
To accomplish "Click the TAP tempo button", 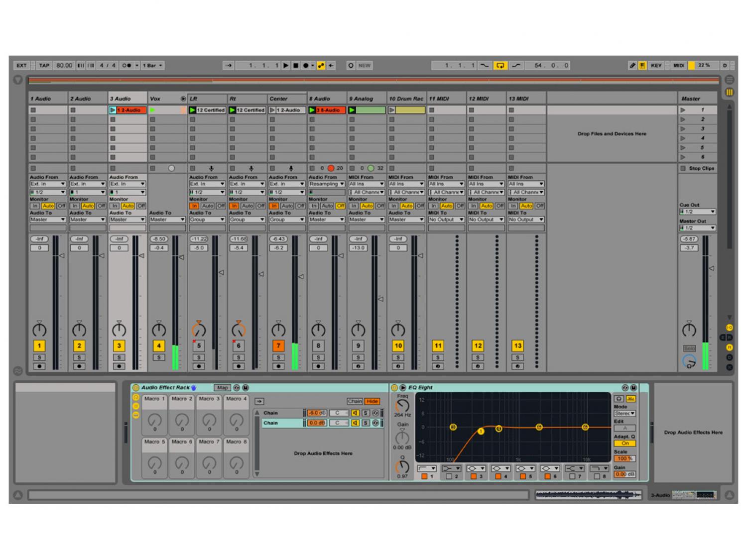I will click(44, 65).
